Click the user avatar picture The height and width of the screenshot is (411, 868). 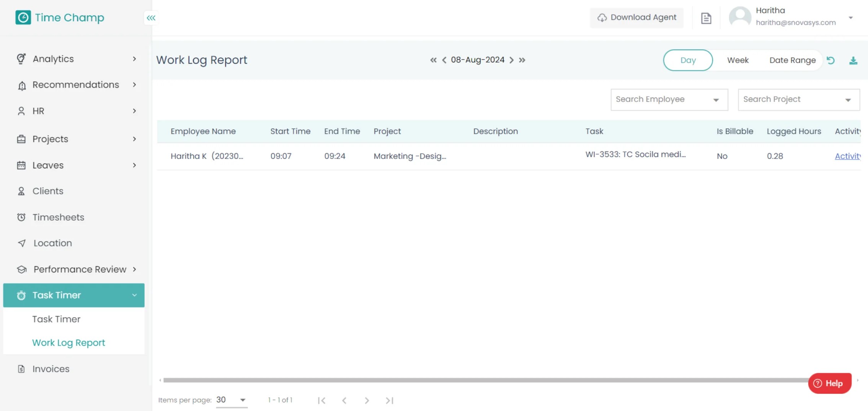740,17
